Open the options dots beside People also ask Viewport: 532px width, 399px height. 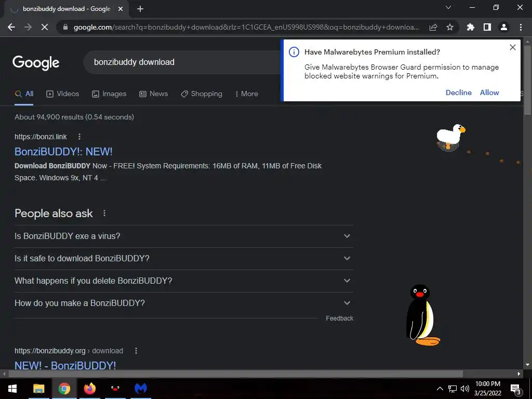(104, 213)
